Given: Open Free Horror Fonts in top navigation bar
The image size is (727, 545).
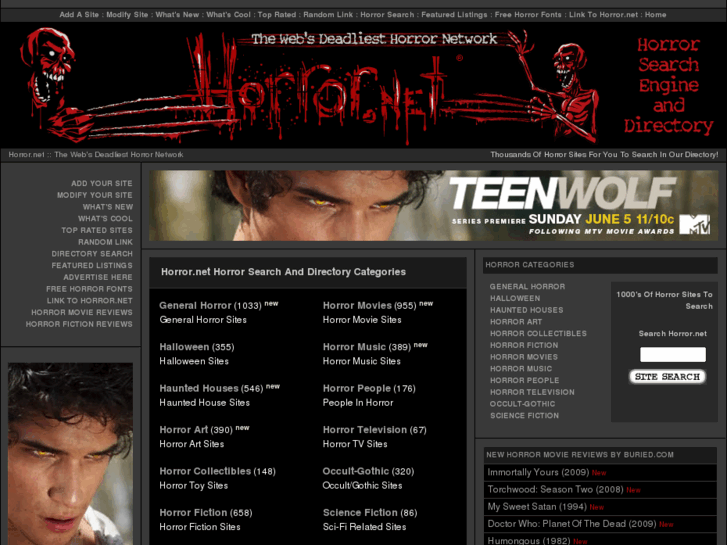Looking at the screenshot, I should click(528, 15).
